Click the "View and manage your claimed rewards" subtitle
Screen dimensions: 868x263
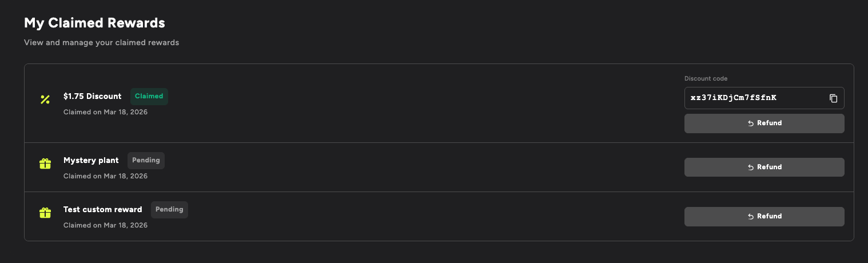point(101,42)
